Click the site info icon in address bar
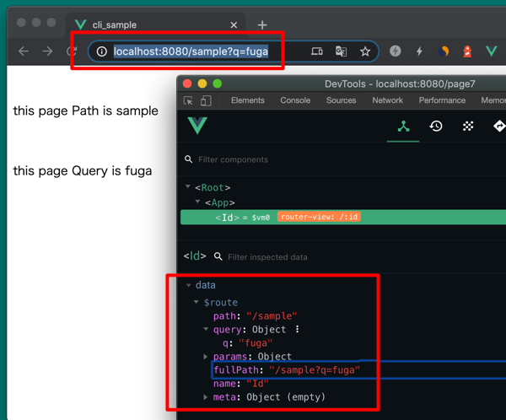The image size is (506, 420). [102, 51]
